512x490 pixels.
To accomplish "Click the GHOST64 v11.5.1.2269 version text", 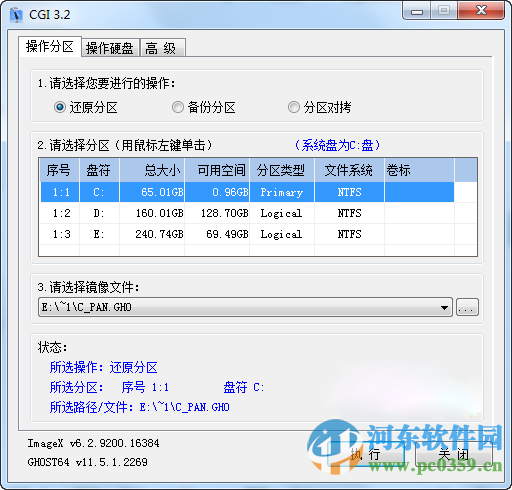I will [87, 462].
